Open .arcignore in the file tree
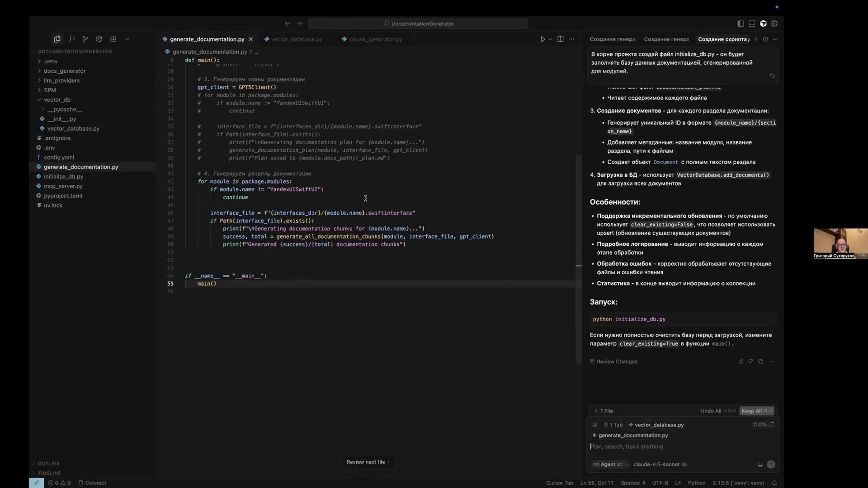Viewport: 868px width, 488px height. pos(57,138)
